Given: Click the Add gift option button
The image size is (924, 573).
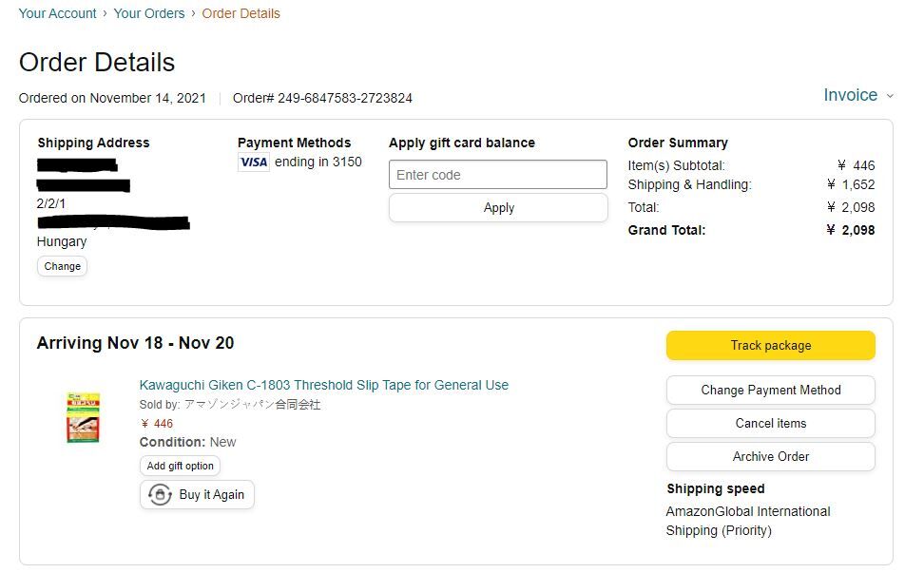Looking at the screenshot, I should [180, 466].
